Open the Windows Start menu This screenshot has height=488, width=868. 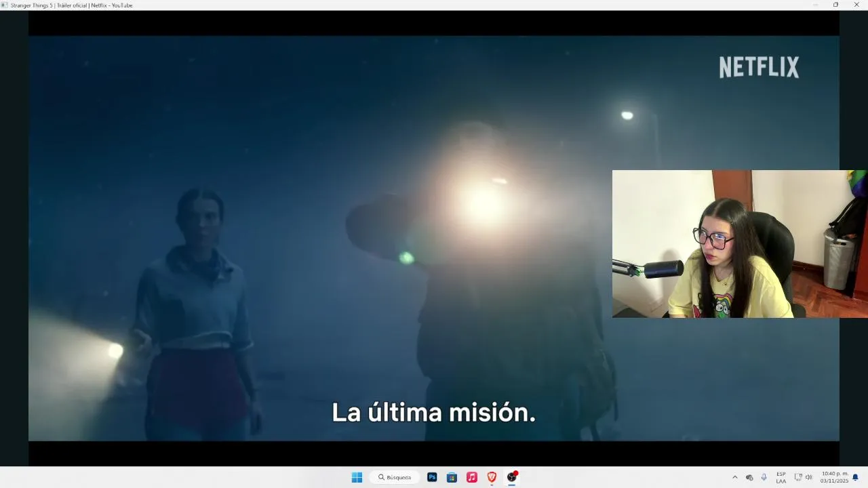click(357, 477)
